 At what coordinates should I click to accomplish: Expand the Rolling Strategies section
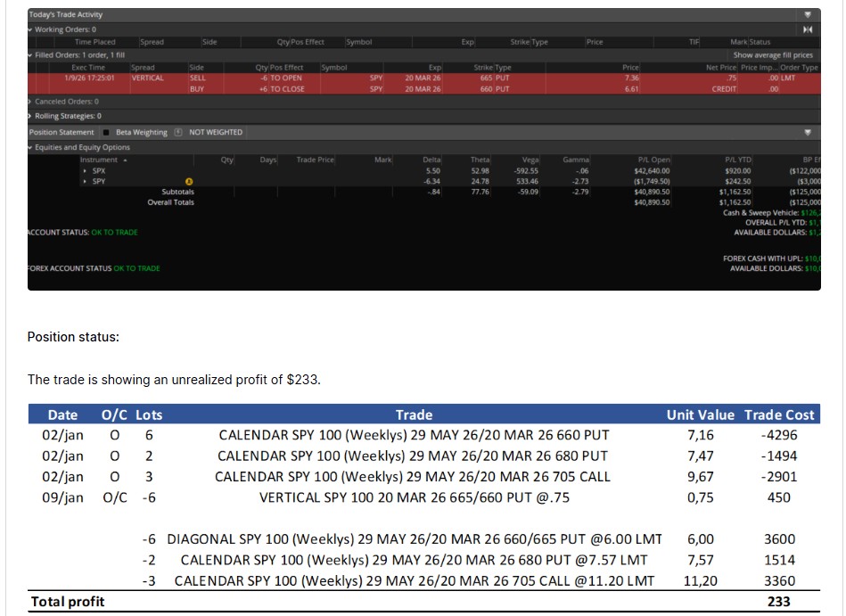click(29, 116)
